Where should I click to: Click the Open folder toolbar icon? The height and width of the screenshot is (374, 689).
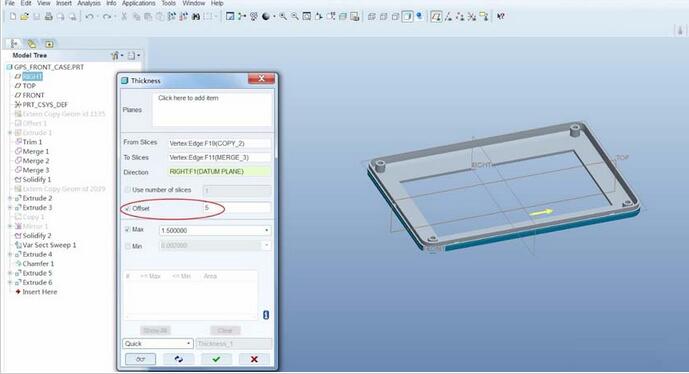tap(25, 17)
